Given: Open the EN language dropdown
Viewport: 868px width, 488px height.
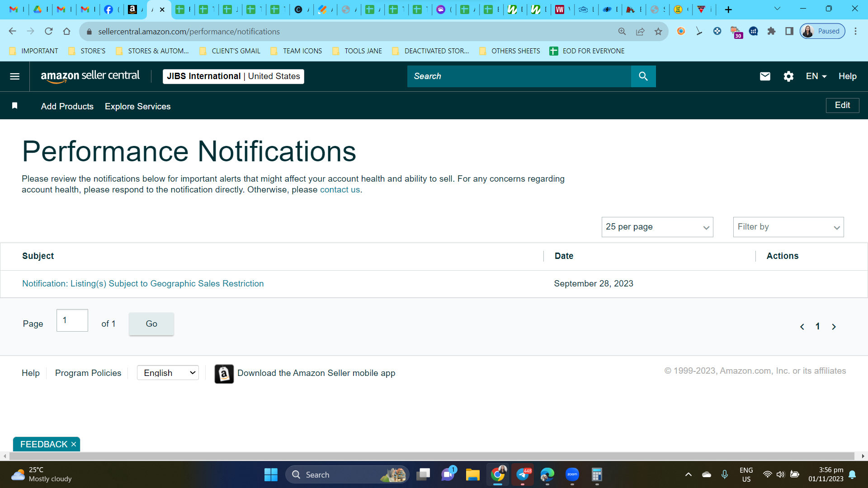Looking at the screenshot, I should pos(816,76).
